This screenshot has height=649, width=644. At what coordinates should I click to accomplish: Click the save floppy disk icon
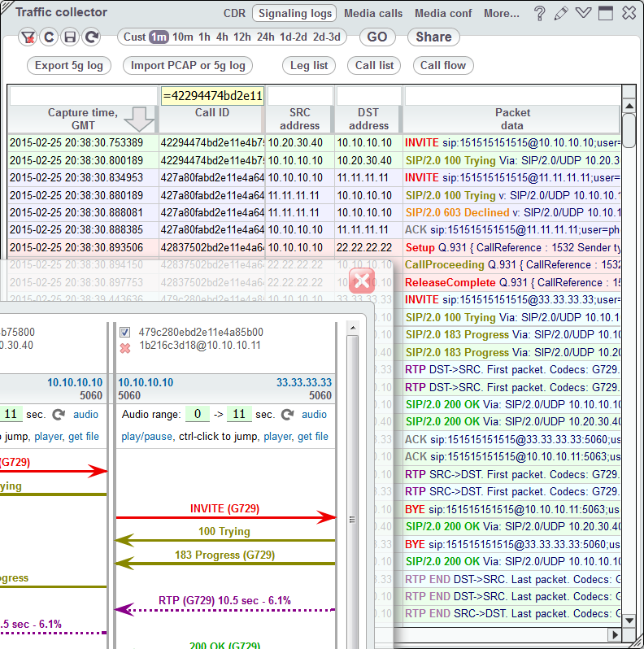click(71, 37)
